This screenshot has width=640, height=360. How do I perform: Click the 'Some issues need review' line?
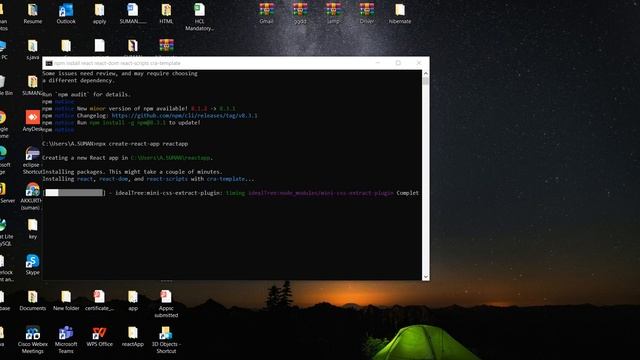120,73
